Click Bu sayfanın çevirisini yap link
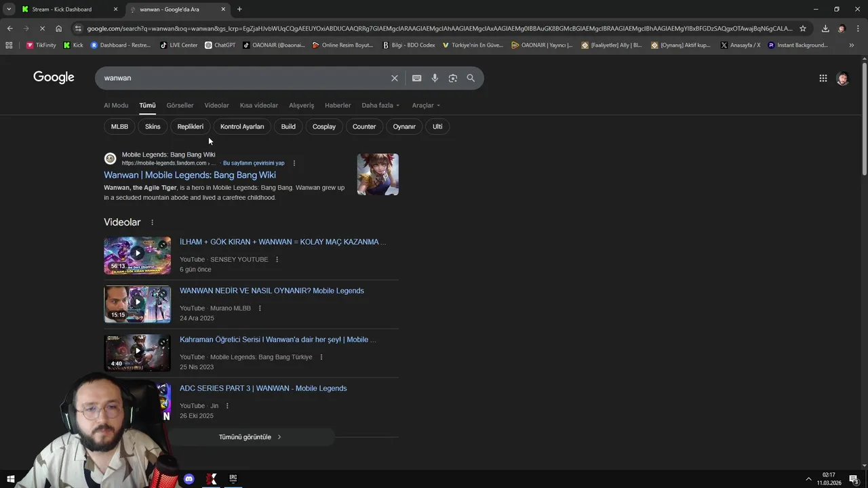Image resolution: width=868 pixels, height=488 pixels. (x=254, y=163)
